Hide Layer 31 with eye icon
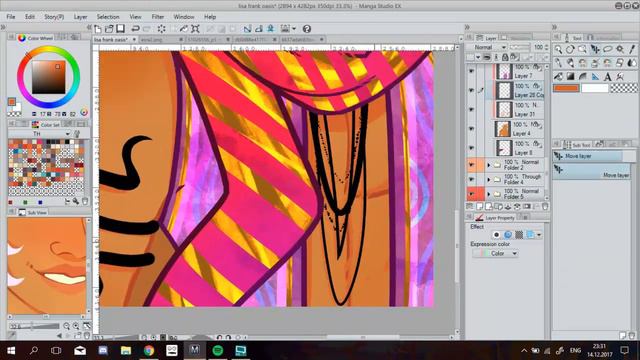 471,109
